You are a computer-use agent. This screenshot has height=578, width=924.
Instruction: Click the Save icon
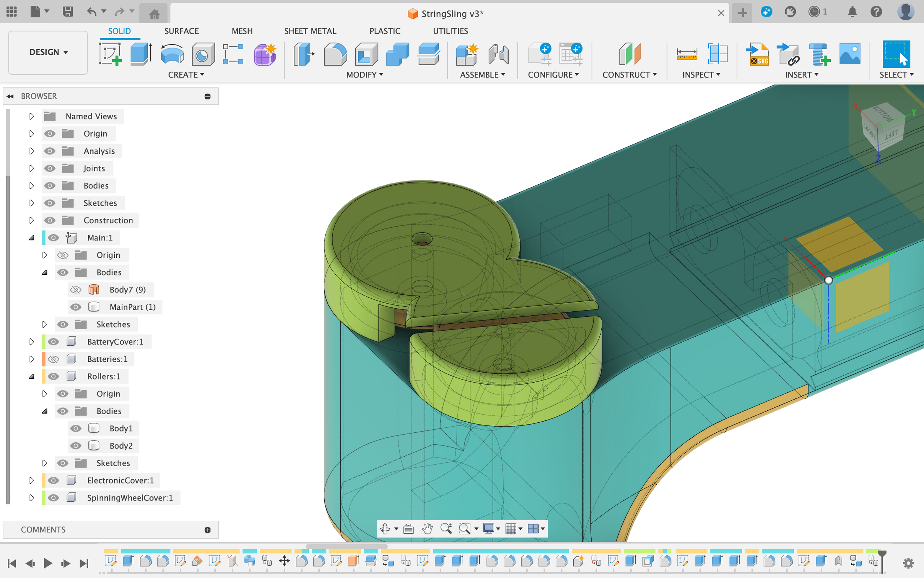click(x=68, y=12)
